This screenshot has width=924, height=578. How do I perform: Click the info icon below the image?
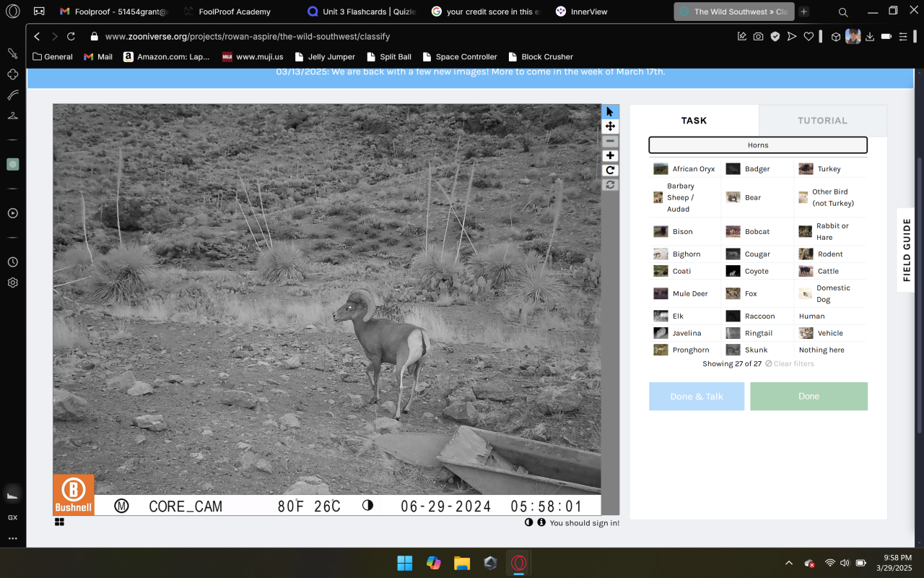pyautogui.click(x=541, y=522)
